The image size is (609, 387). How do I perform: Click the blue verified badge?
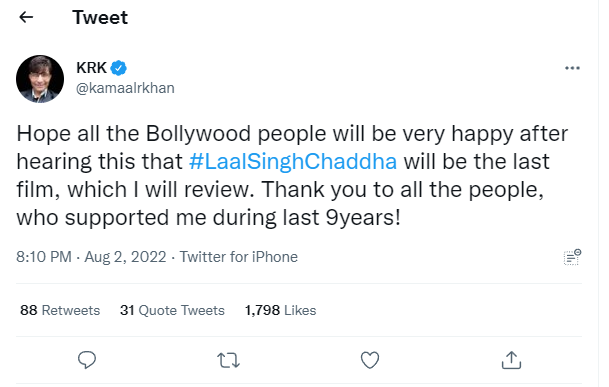point(118,68)
